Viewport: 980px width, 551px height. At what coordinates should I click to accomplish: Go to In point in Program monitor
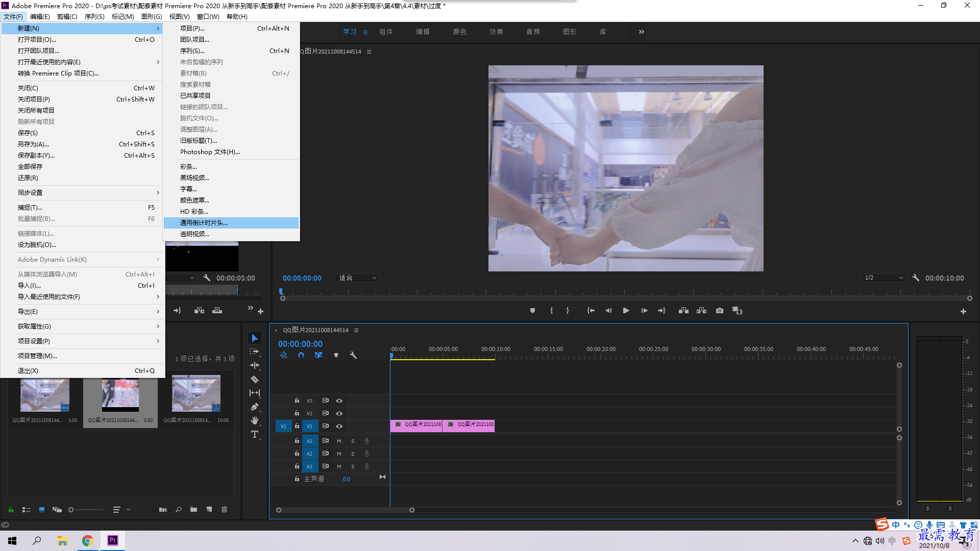(591, 311)
